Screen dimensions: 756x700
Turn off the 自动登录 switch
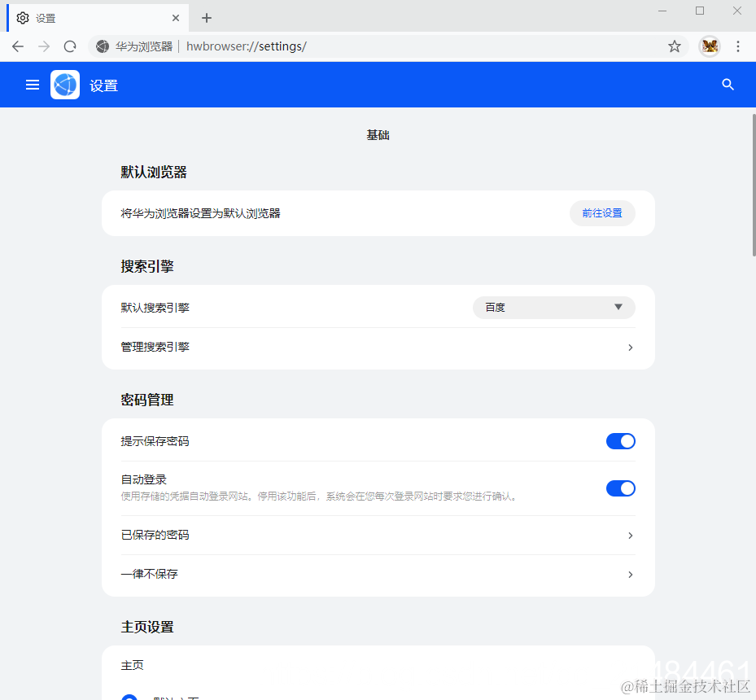pyautogui.click(x=620, y=488)
